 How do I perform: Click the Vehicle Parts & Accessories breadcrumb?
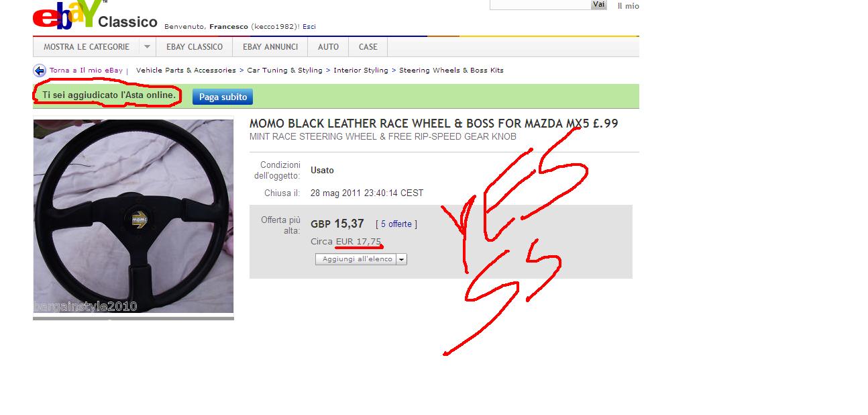pyautogui.click(x=186, y=71)
